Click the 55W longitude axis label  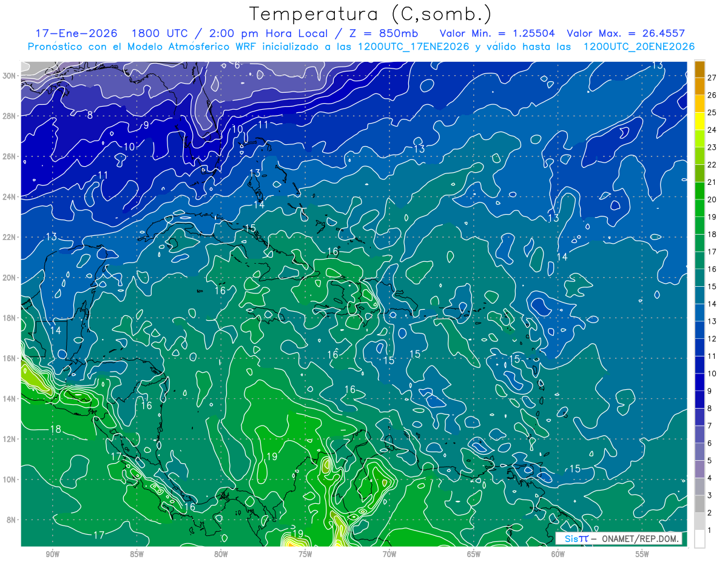click(642, 554)
